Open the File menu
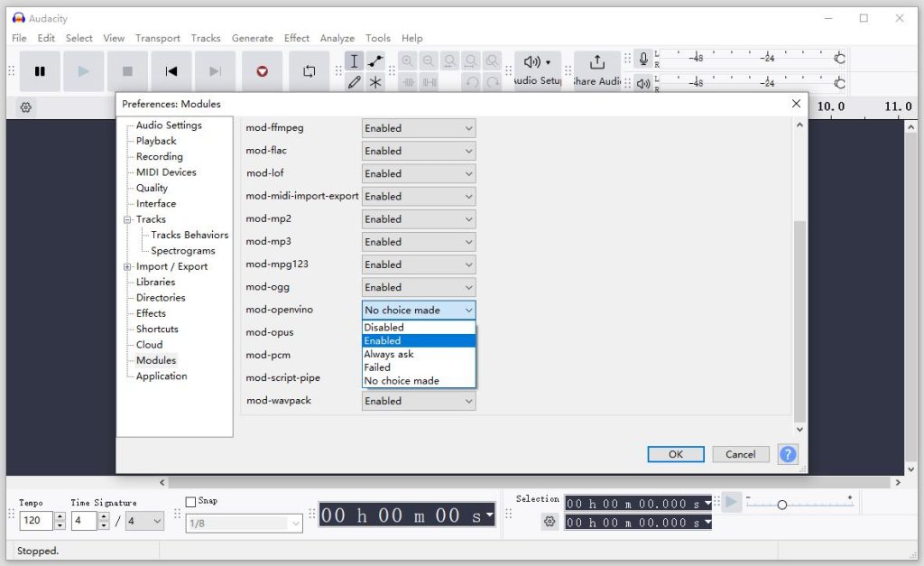 click(19, 38)
